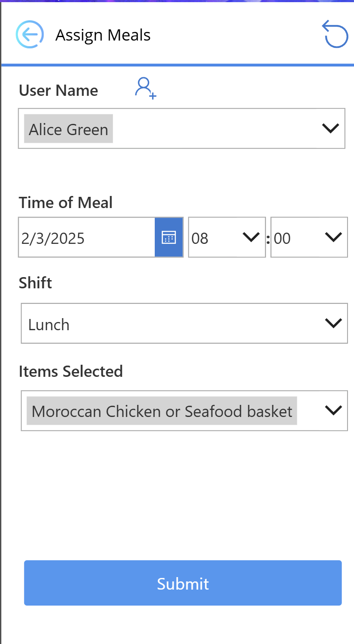Click the minutes dropdown chevron next to 00

(x=333, y=237)
